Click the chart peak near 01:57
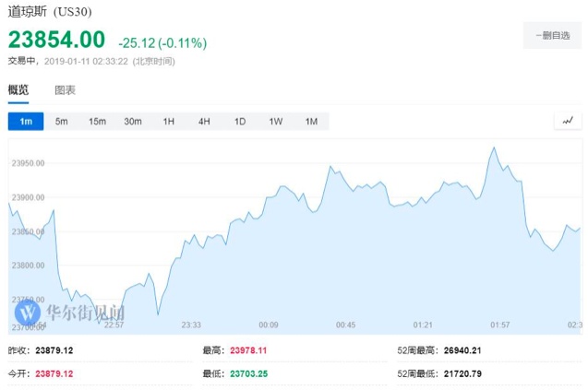The width and height of the screenshot is (588, 390). point(494,148)
